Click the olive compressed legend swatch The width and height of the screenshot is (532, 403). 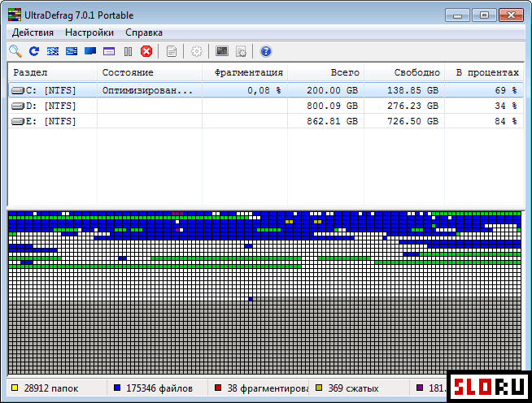point(319,388)
